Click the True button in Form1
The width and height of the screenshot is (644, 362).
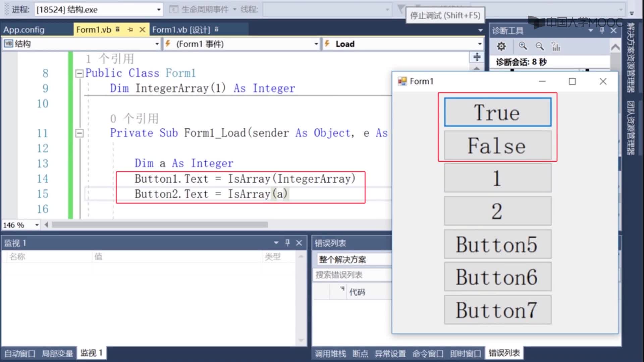pyautogui.click(x=498, y=112)
